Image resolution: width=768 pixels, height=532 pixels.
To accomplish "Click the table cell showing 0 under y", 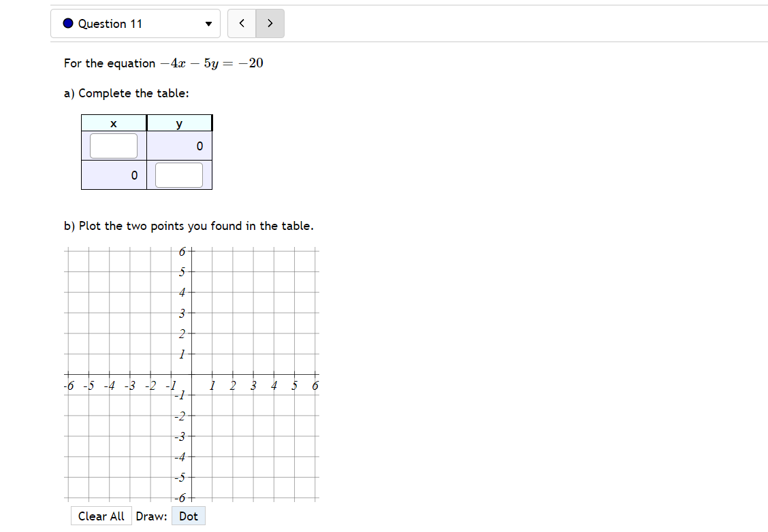I will tap(199, 145).
